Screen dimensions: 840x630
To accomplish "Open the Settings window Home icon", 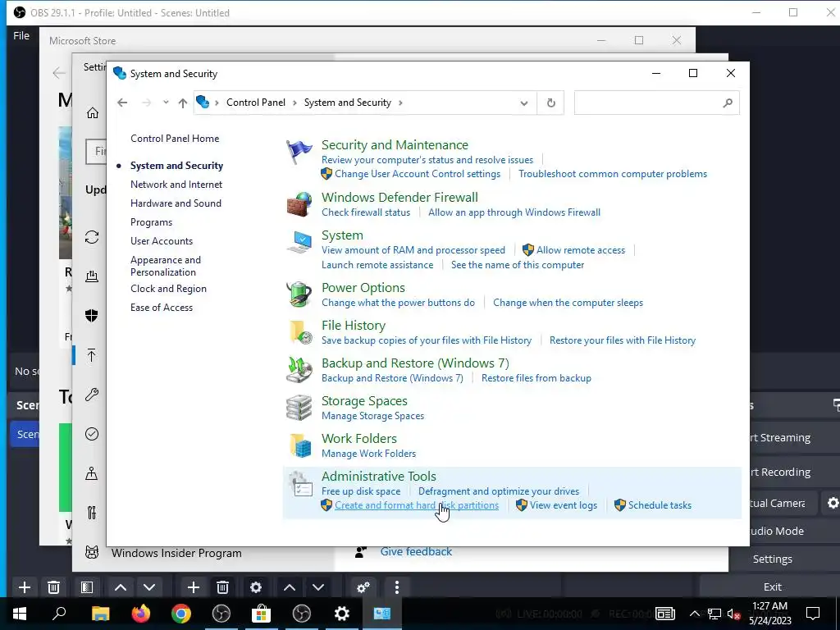I will 92,112.
